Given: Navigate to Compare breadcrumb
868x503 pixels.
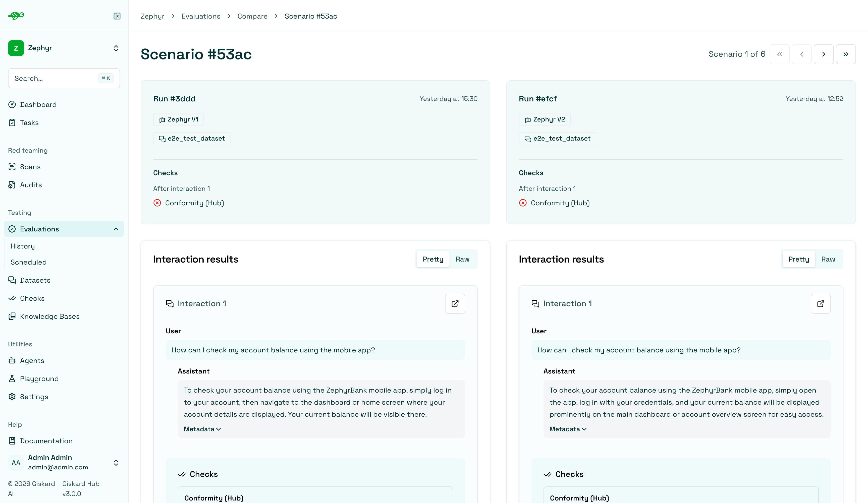Looking at the screenshot, I should pos(252,16).
